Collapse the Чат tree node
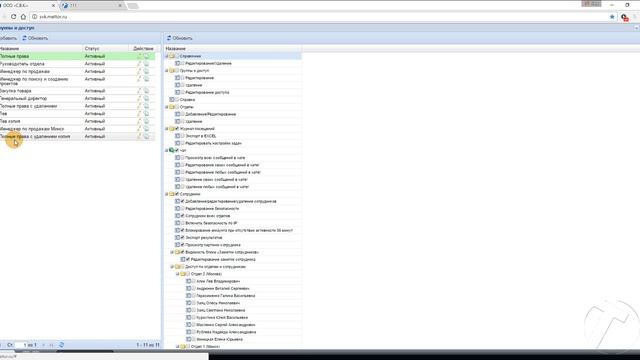 (x=167, y=151)
